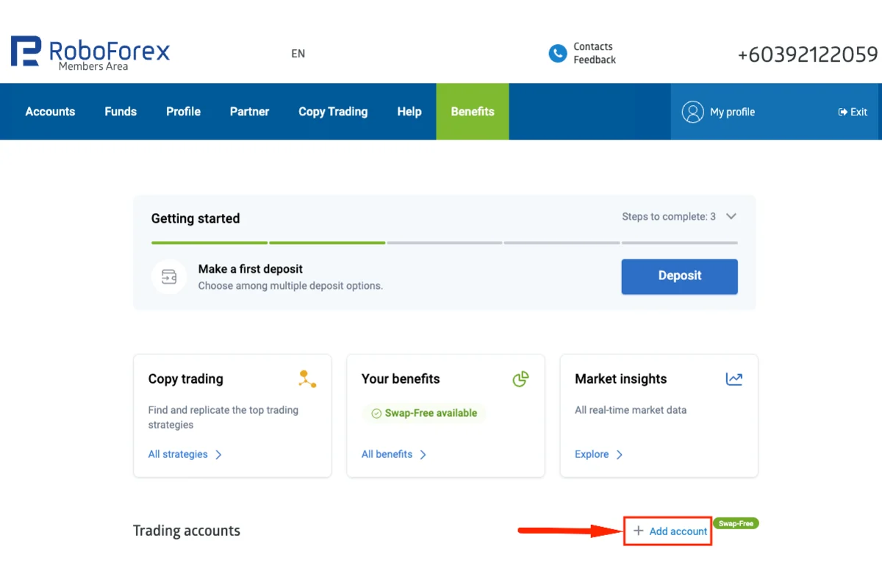
Task: Click the Steps to complete: 3 text
Action: 669,217
